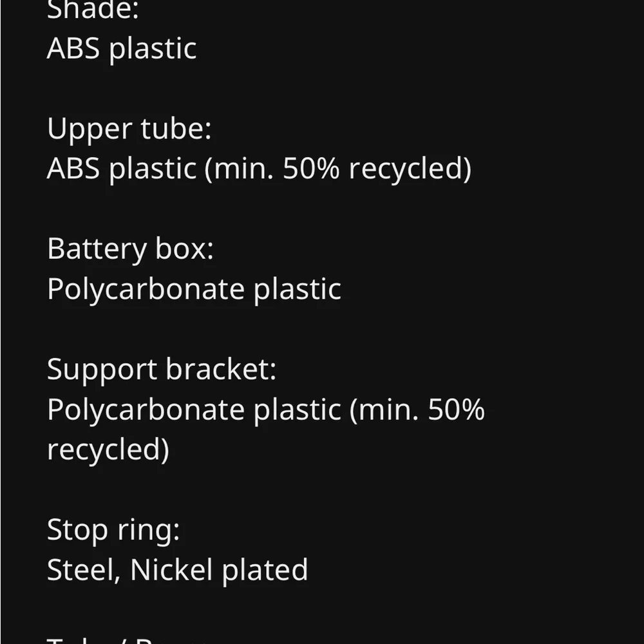Click the "Support bracket:" heading

[x=162, y=370]
